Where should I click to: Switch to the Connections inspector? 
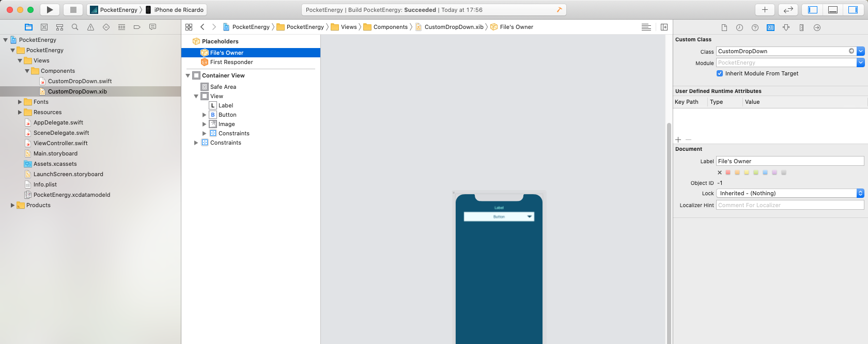[817, 27]
